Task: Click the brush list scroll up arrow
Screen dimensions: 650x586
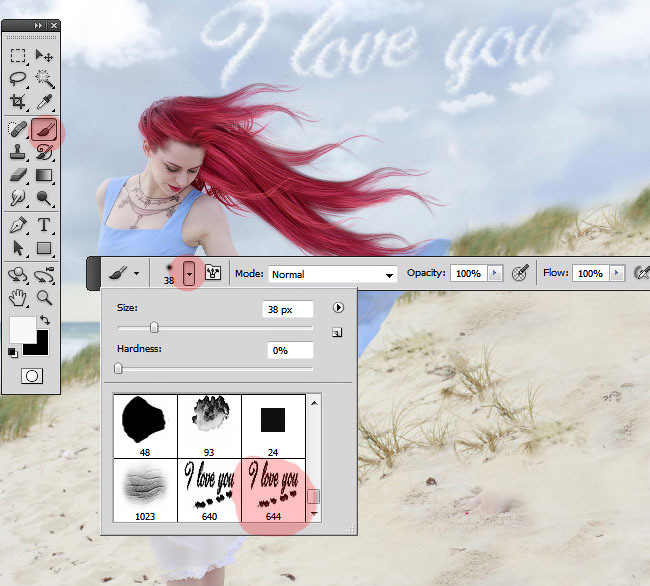Action: [x=314, y=403]
